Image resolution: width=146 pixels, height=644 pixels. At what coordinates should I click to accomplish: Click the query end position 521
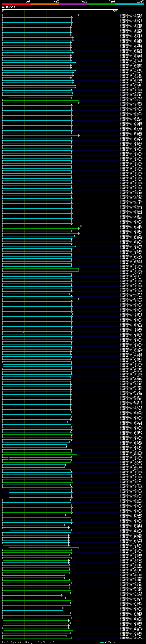coord(115,11)
